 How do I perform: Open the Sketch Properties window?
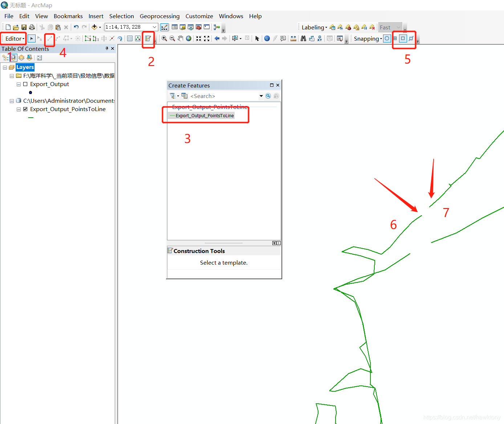138,38
